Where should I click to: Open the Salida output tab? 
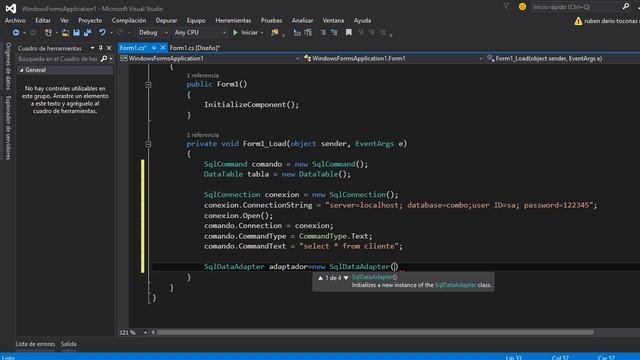tap(69, 344)
